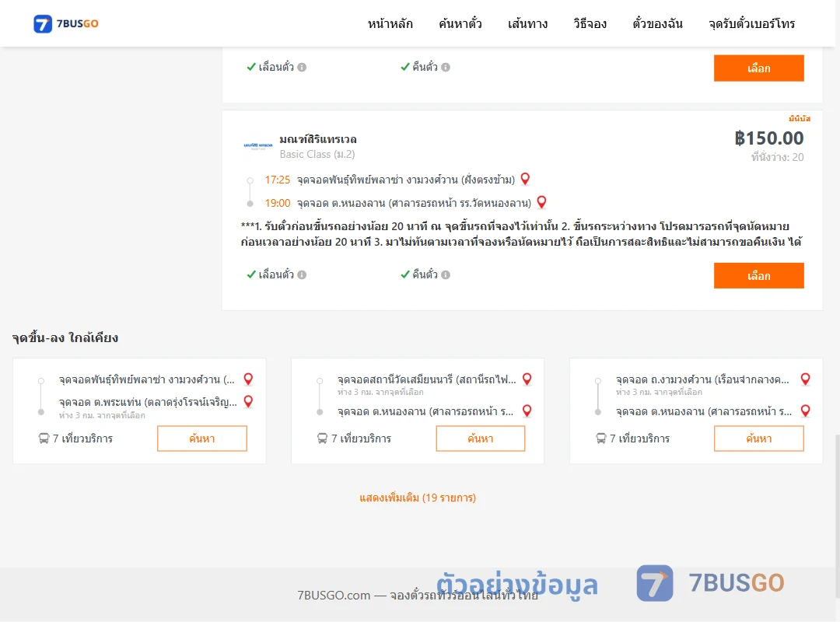Open ตั๋วของฉัน navigation item
Screen dimensions: 840x622
(657, 23)
